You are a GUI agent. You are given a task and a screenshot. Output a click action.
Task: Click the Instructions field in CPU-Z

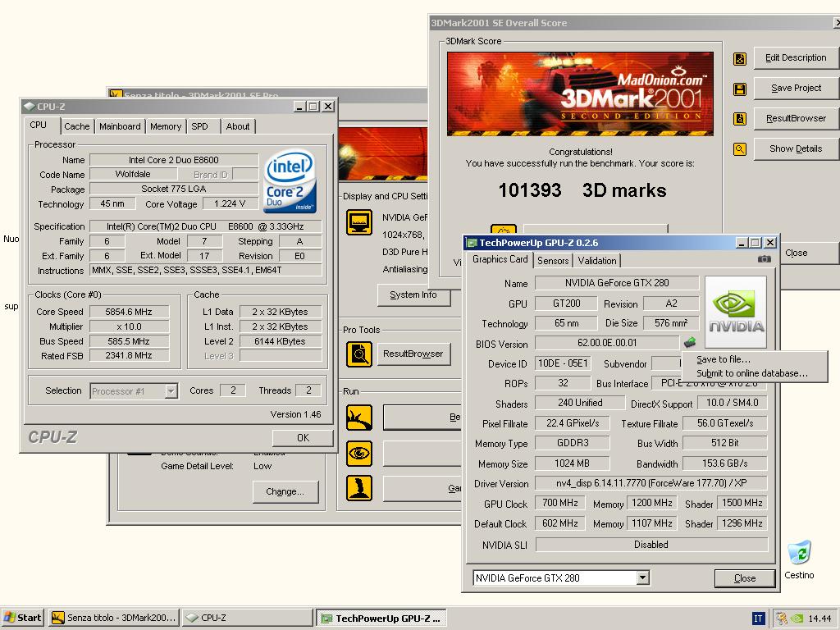[206, 271]
